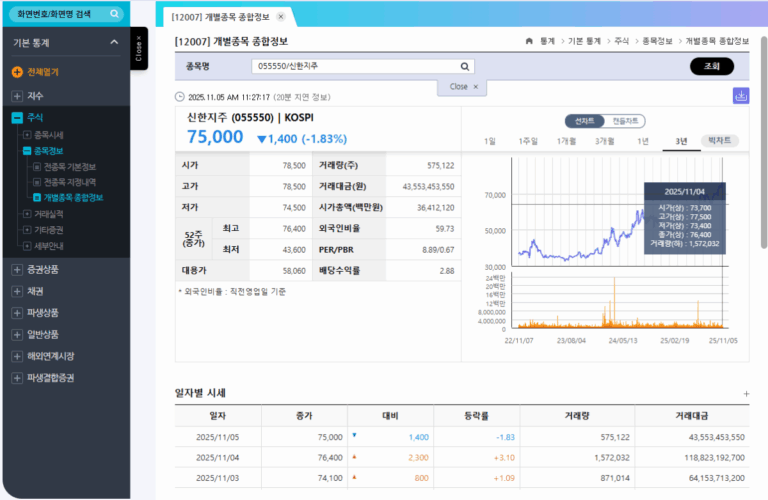Click the 시가총액 value 36,412,120
This screenshot has height=500, width=768.
coord(435,208)
